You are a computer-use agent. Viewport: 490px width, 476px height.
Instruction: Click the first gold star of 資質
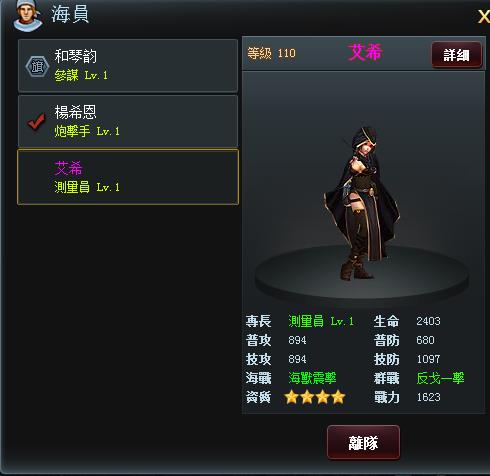coord(292,397)
